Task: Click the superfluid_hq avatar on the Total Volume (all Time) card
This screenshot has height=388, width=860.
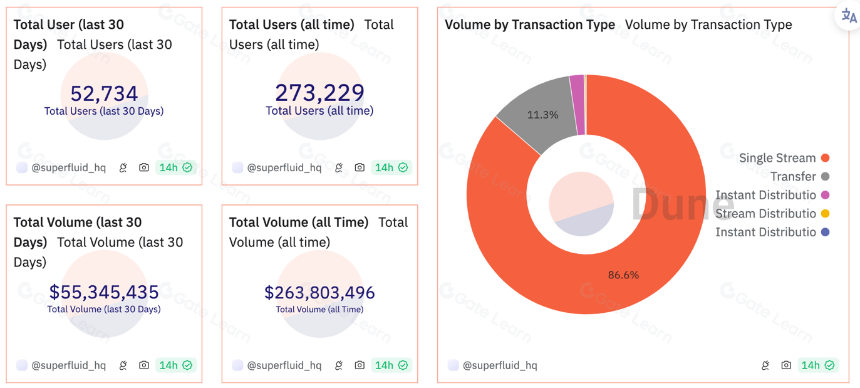Action: click(237, 365)
